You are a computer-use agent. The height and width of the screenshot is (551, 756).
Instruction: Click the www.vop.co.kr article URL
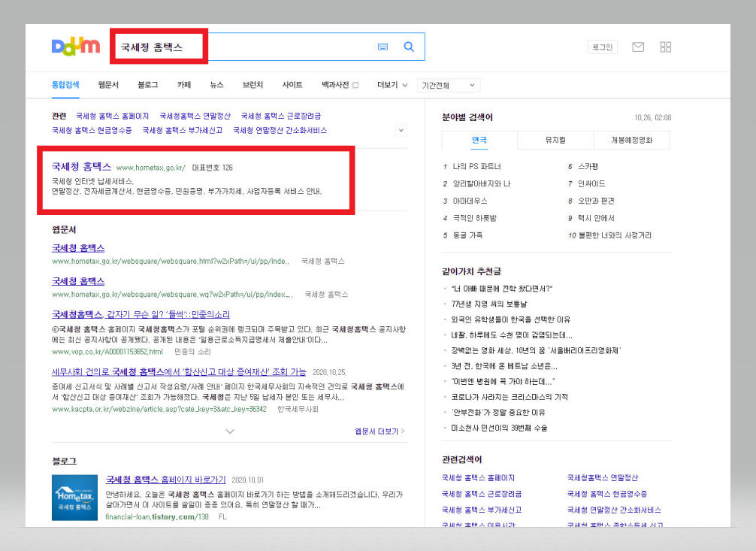pos(107,352)
